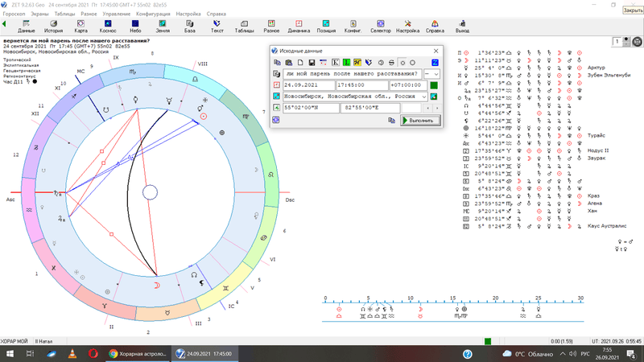Toggle the small circle button in dialog toolbar

[x=402, y=62]
